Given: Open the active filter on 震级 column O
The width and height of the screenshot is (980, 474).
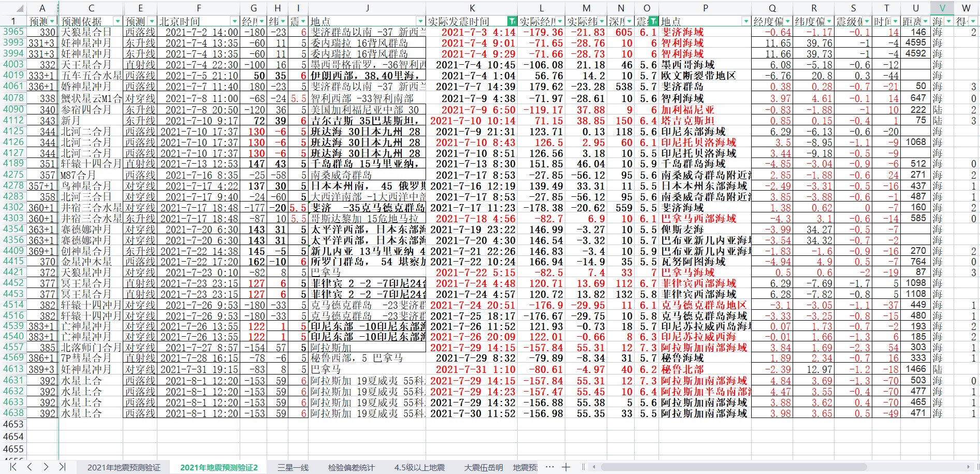Looking at the screenshot, I should (653, 21).
